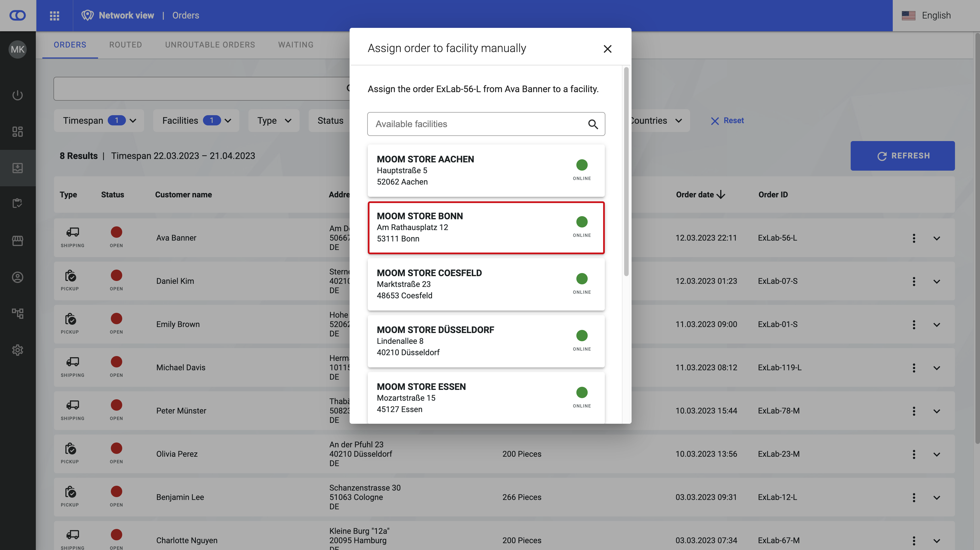
Task: Close the assign order dialog
Action: tap(607, 49)
